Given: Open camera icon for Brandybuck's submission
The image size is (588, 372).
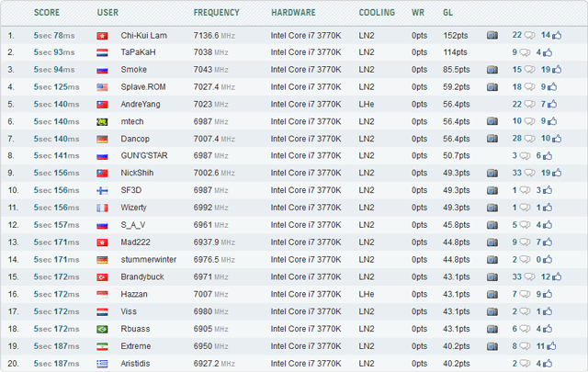Looking at the screenshot, I should [x=492, y=276].
